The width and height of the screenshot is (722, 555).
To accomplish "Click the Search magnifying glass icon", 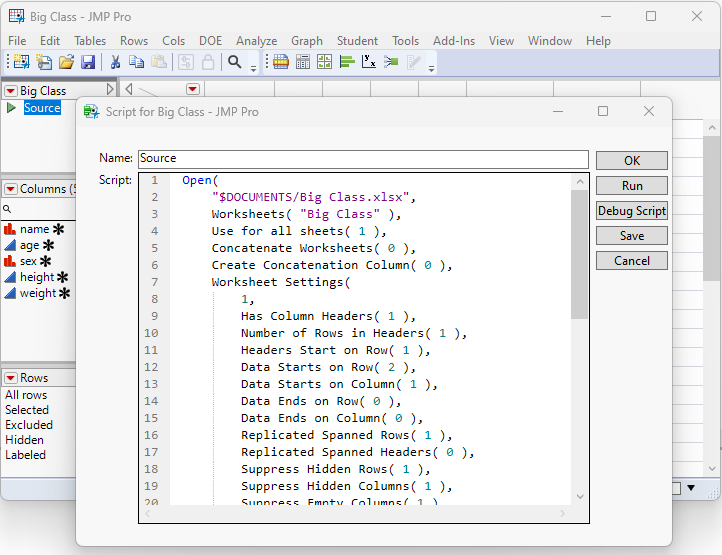I will click(234, 62).
